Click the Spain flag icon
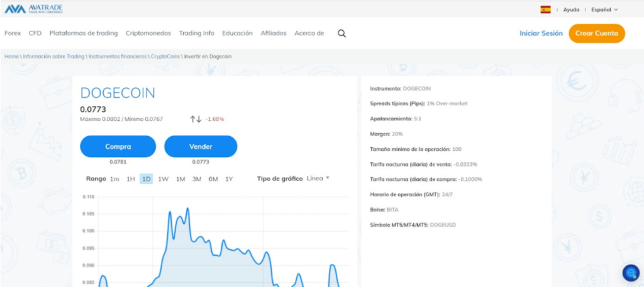Image resolution: width=644 pixels, height=287 pixels. tap(545, 9)
